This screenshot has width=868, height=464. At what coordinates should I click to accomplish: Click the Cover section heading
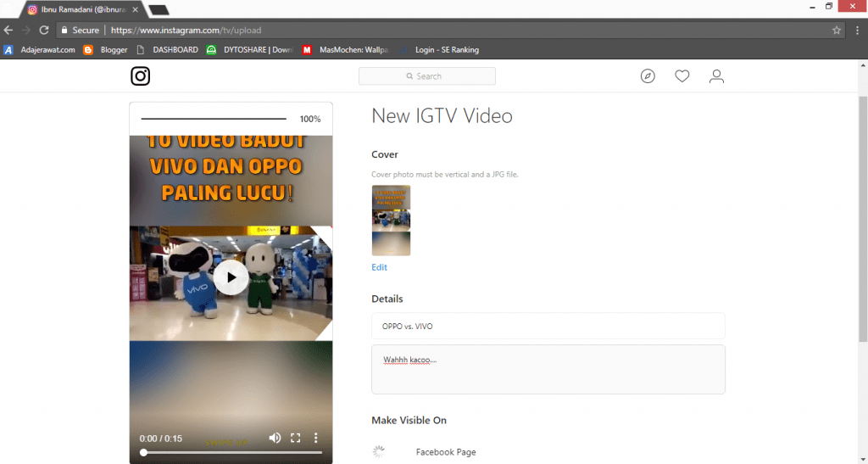[385, 154]
